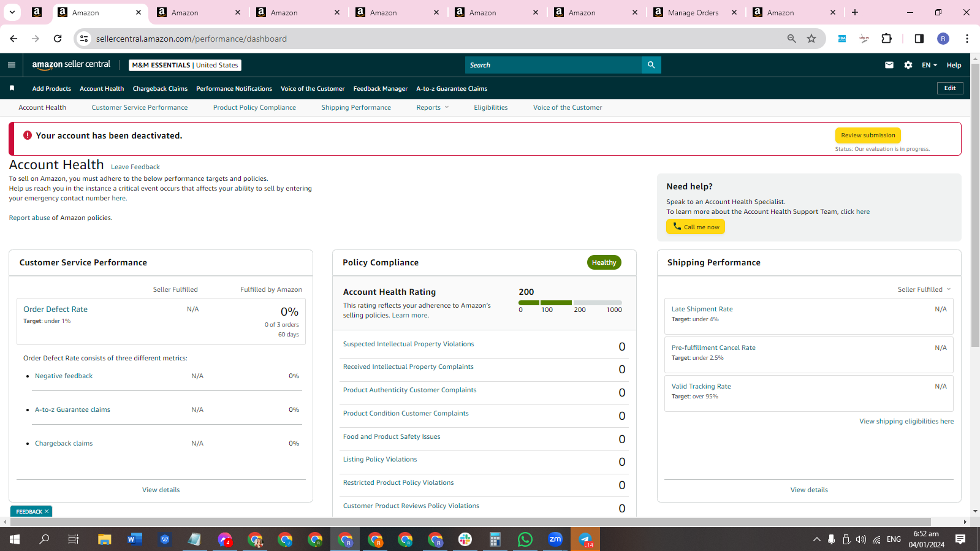Viewport: 980px width, 551px height.
Task: Click the Leave Feedback link
Action: click(x=135, y=167)
